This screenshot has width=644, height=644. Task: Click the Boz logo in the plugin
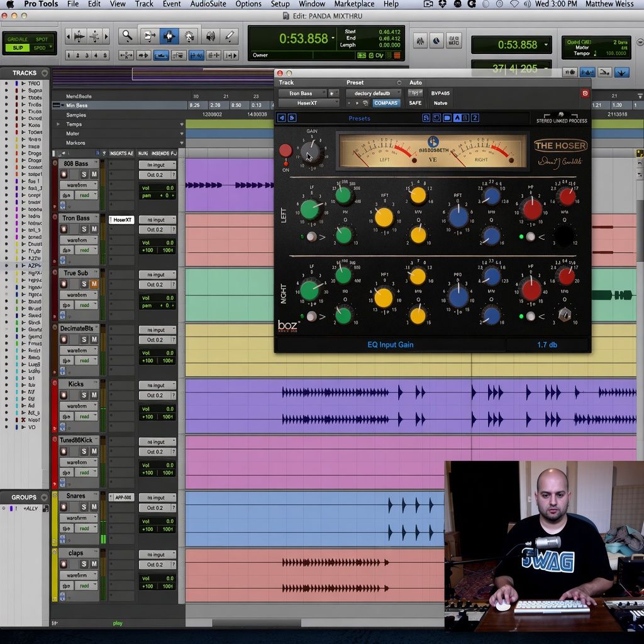pyautogui.click(x=288, y=326)
